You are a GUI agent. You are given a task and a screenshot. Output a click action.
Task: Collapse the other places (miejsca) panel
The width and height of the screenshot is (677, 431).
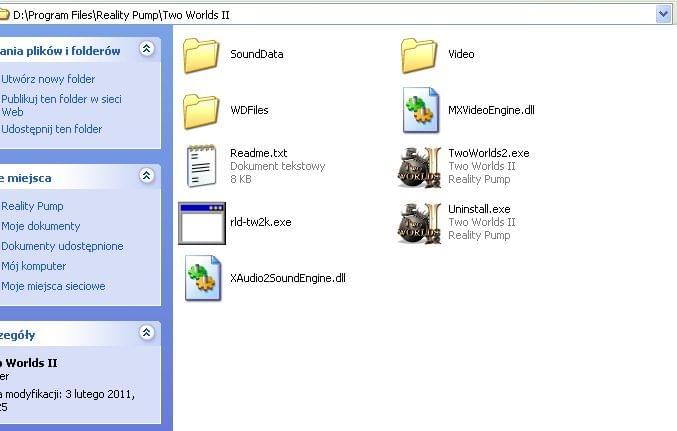pos(147,175)
